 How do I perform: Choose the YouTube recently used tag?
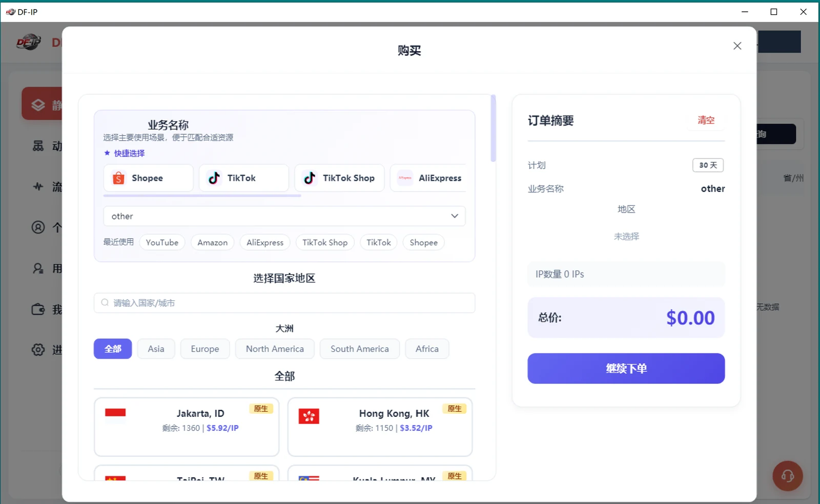point(162,242)
